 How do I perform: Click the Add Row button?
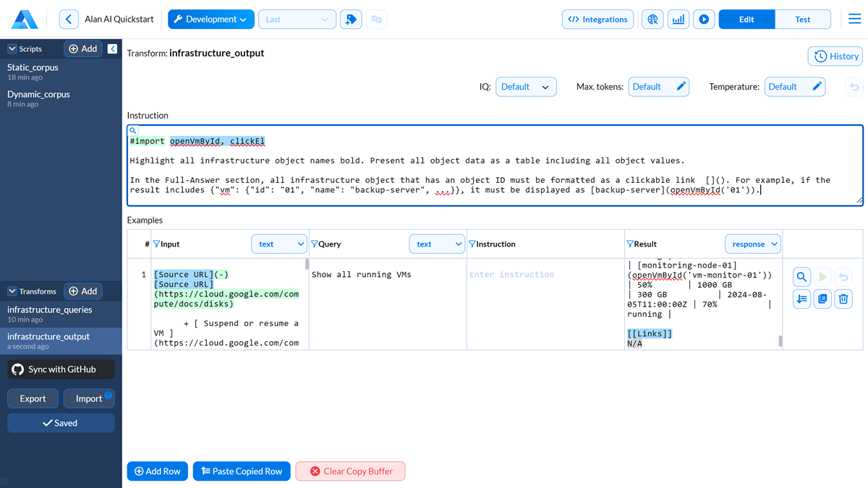click(158, 471)
